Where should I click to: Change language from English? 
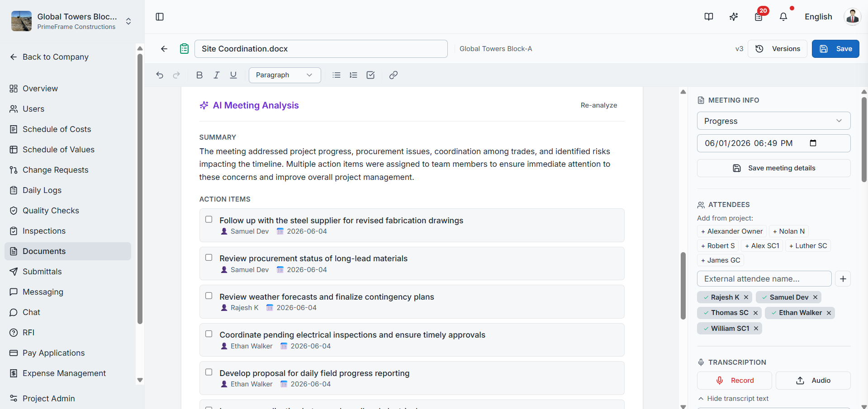click(818, 17)
